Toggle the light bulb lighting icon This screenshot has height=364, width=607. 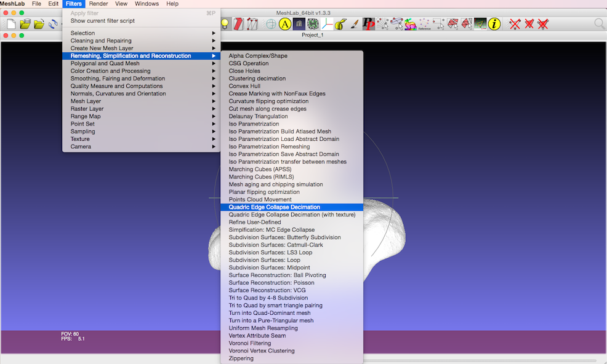pos(225,24)
